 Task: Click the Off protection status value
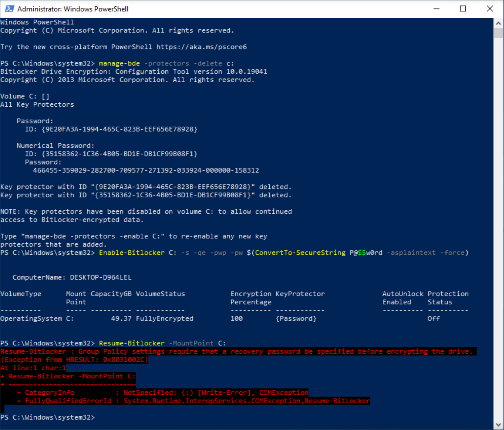433,319
